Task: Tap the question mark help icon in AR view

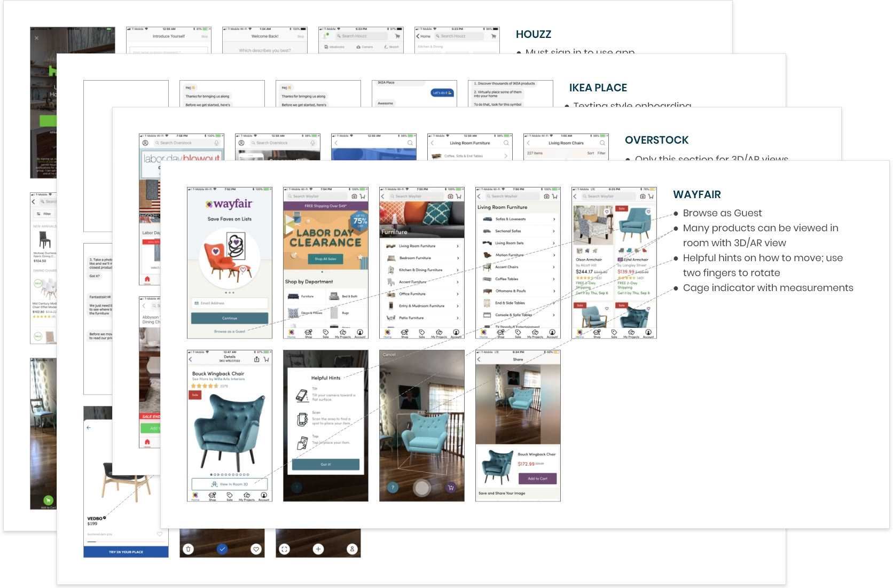Action: tap(393, 487)
